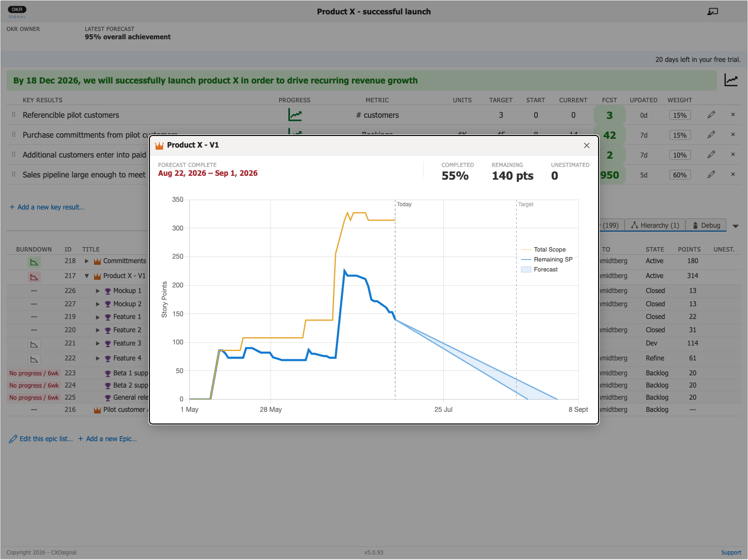The height and width of the screenshot is (560, 748).
Task: Click Add a new Epic link
Action: click(x=107, y=439)
